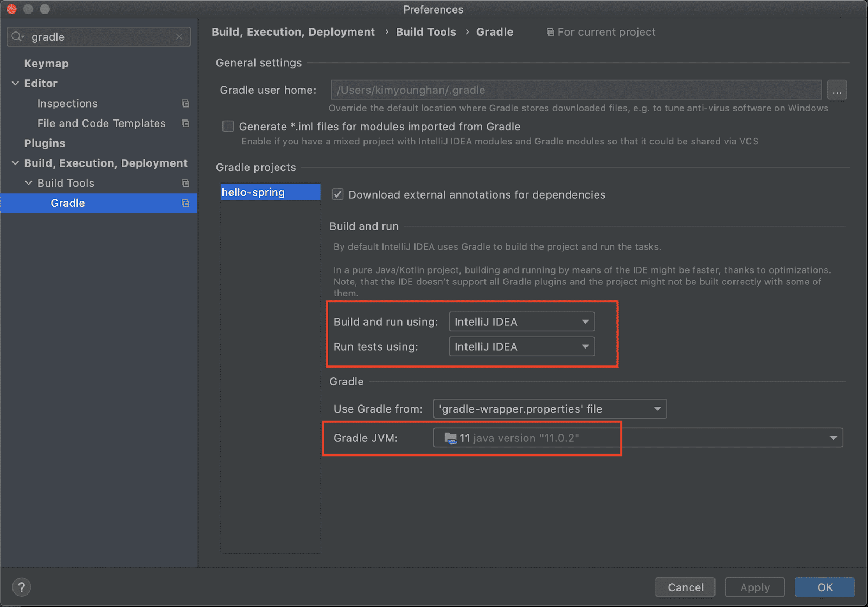Click the search magnifier icon in settings search
The image size is (868, 607).
click(x=18, y=37)
